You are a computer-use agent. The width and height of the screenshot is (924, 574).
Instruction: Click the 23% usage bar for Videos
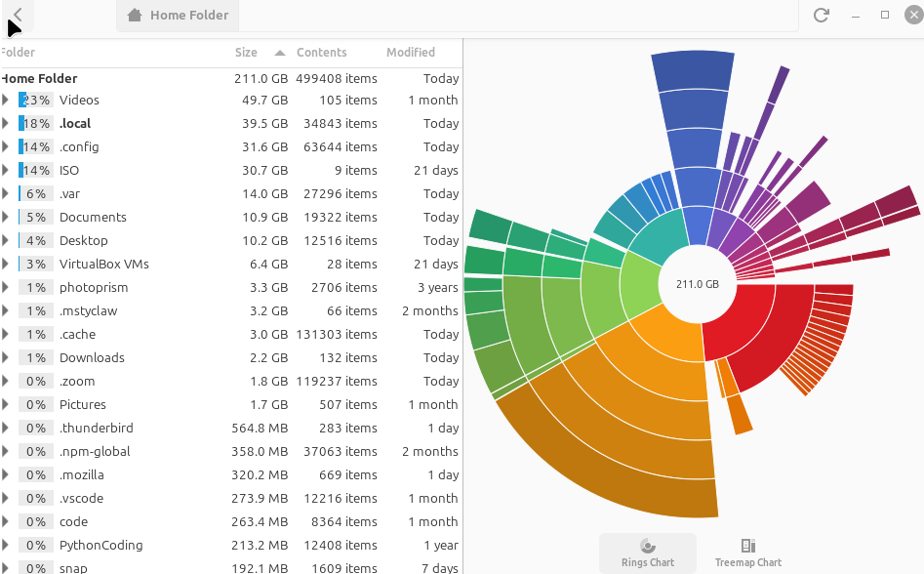click(35, 100)
